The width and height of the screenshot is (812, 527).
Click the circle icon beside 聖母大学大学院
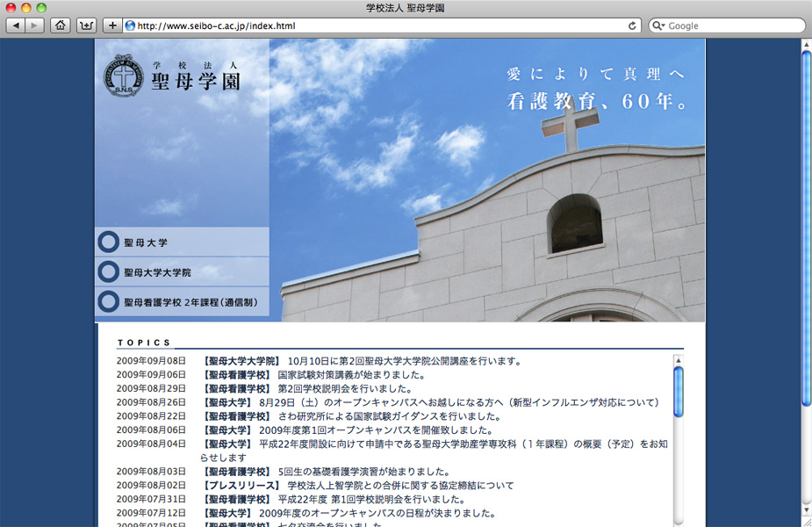tap(109, 272)
